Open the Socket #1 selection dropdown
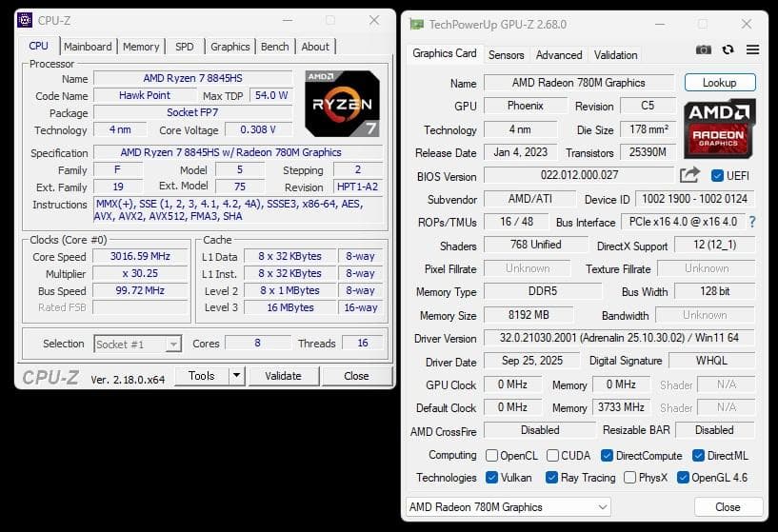Screen dimensions: 778x532 tap(137, 345)
